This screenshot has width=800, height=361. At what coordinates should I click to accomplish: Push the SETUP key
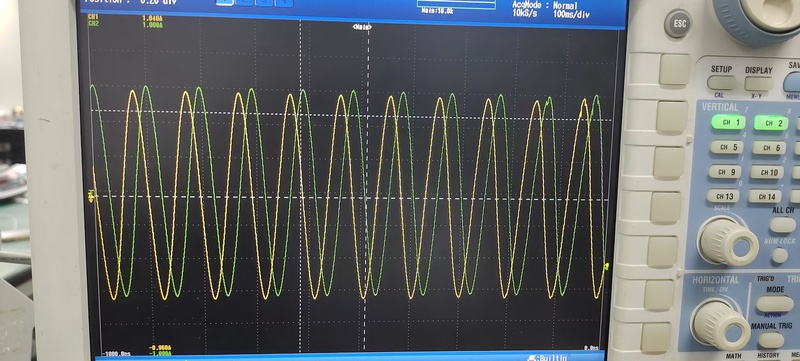click(721, 82)
